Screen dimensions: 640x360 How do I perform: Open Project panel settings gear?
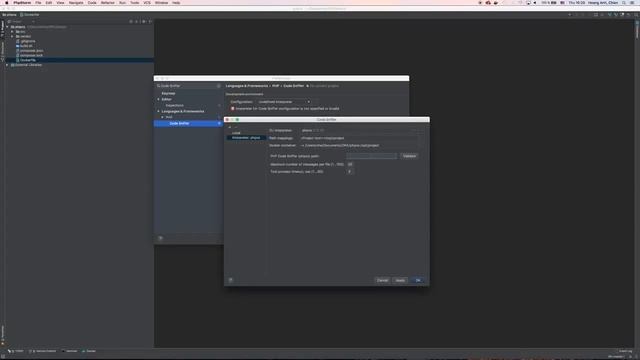click(x=144, y=21)
